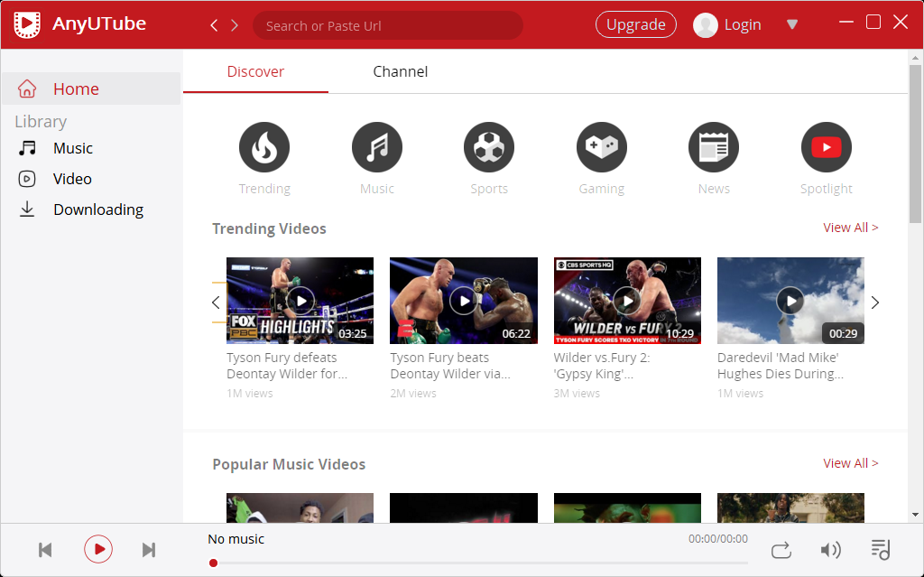Click the scrollbar down arrow
The height and width of the screenshot is (577, 924).
[x=915, y=515]
